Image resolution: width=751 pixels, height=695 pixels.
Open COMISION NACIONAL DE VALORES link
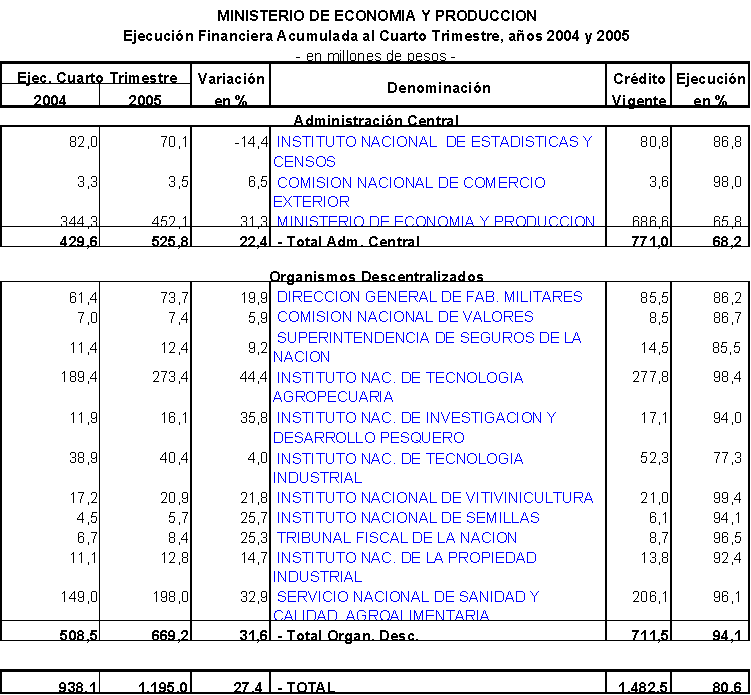(405, 317)
